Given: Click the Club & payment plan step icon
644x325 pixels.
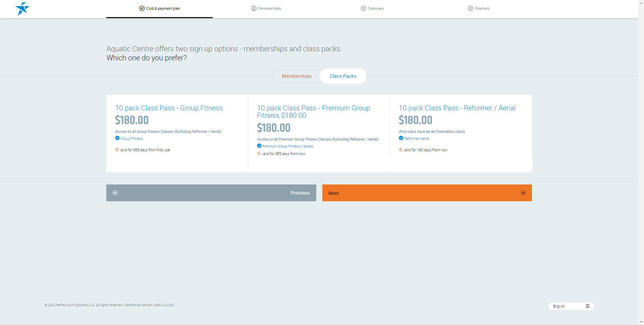Looking at the screenshot, I should (142, 8).
